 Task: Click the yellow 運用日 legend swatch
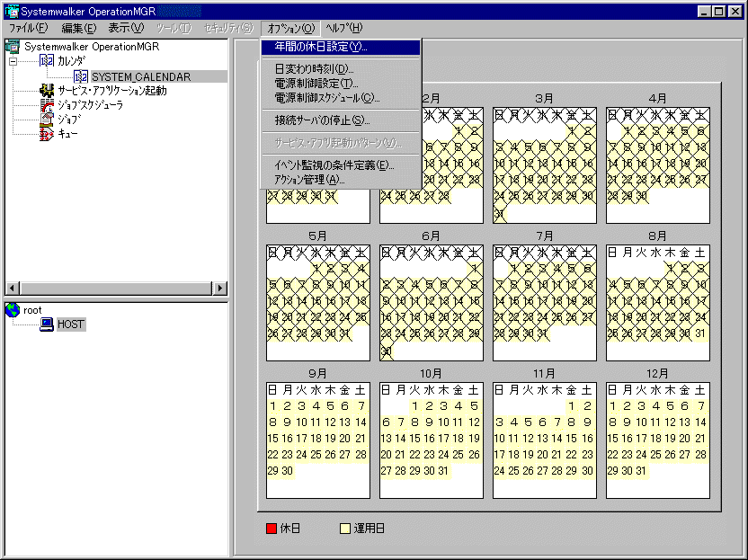[345, 528]
